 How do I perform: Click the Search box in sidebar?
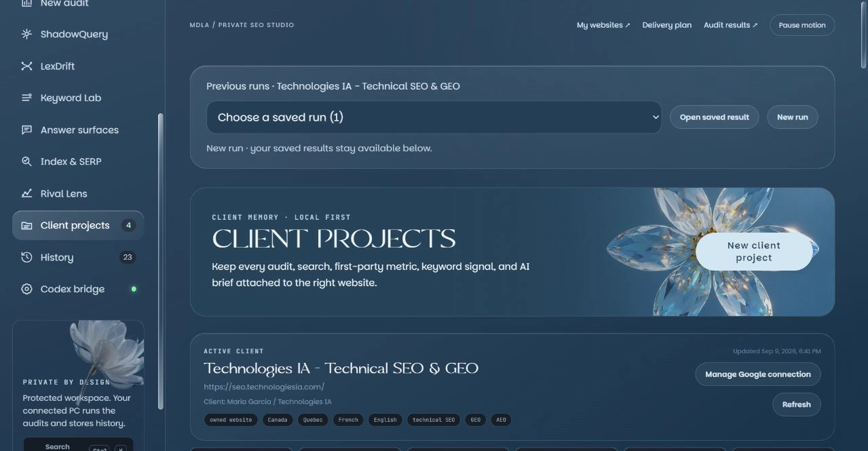click(x=78, y=445)
